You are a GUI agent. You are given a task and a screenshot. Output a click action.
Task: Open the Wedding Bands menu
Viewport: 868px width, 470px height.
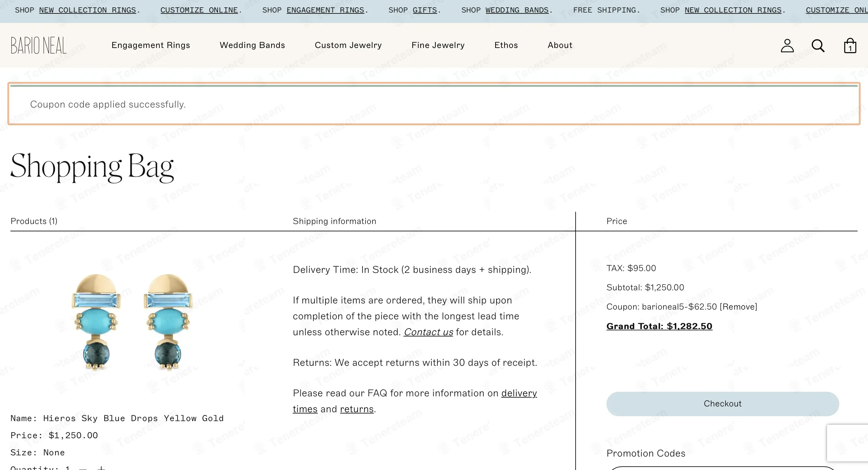(x=252, y=45)
